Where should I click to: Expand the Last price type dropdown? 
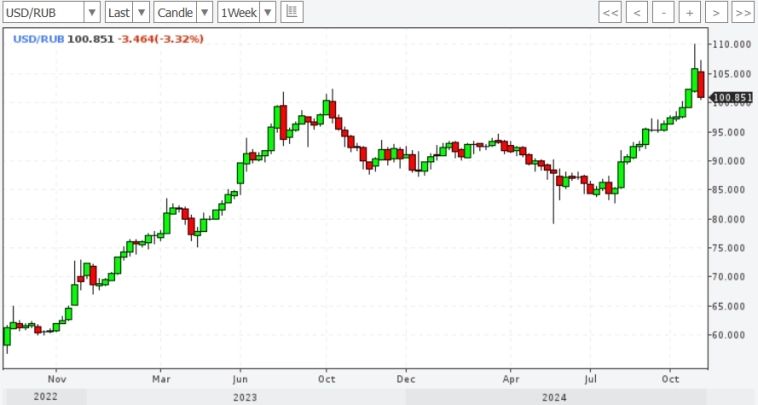[141, 13]
